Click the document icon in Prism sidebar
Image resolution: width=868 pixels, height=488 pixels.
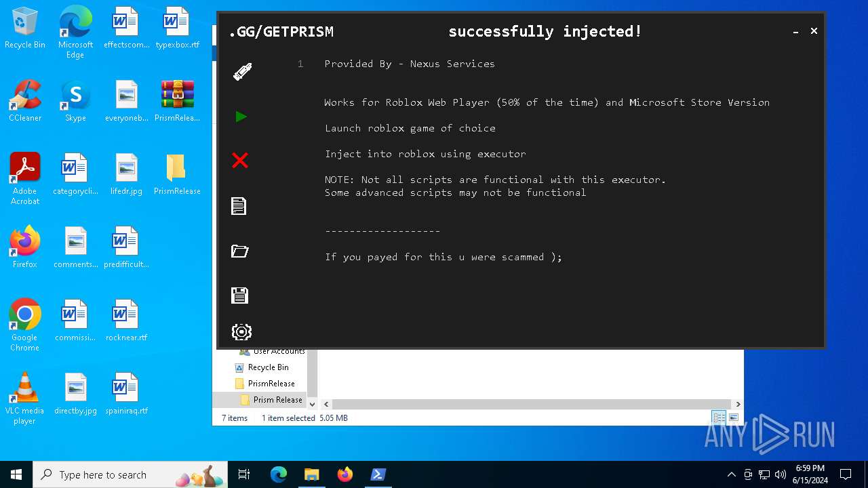point(239,206)
